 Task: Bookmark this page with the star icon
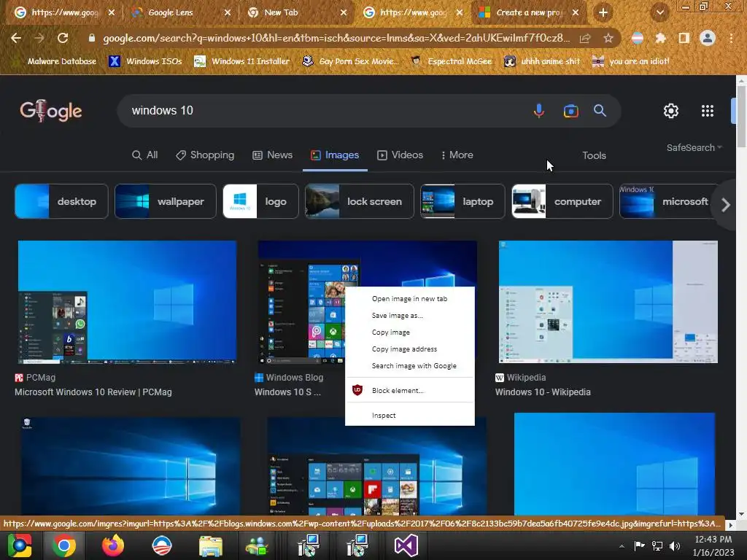tap(608, 39)
